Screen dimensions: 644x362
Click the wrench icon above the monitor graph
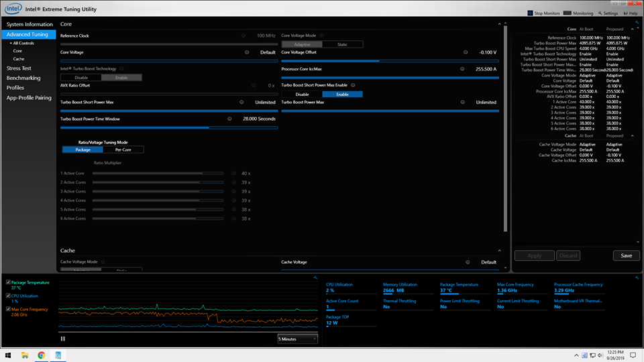315,278
